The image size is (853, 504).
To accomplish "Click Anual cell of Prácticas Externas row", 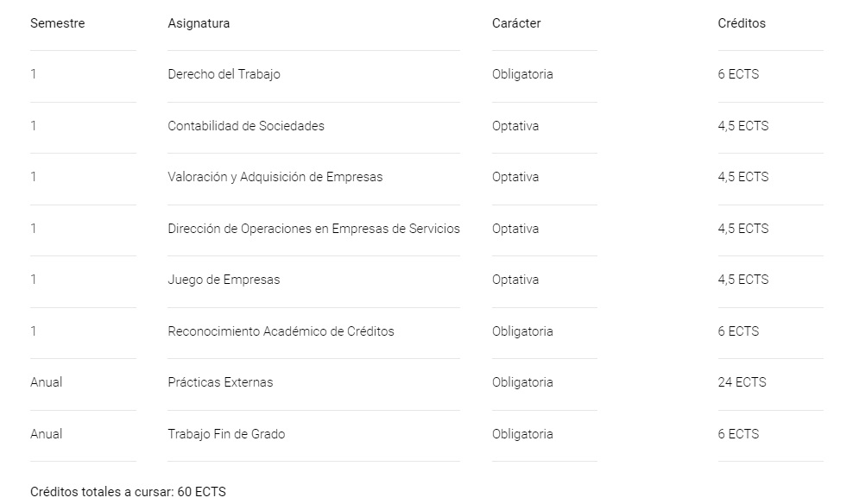I will point(47,383).
